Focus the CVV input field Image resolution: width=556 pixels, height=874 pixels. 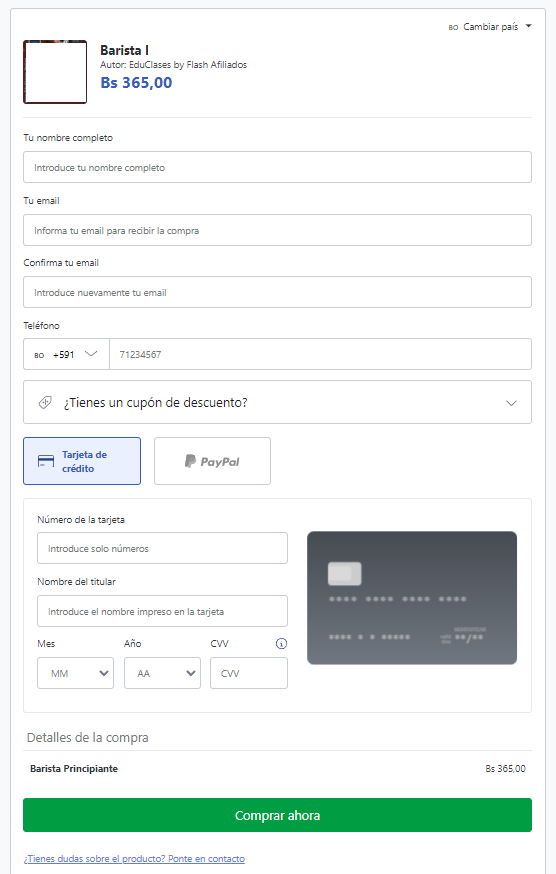249,673
